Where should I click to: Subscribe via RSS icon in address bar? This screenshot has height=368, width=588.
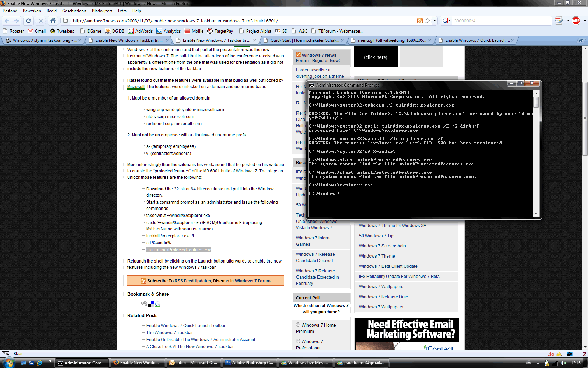(420, 21)
